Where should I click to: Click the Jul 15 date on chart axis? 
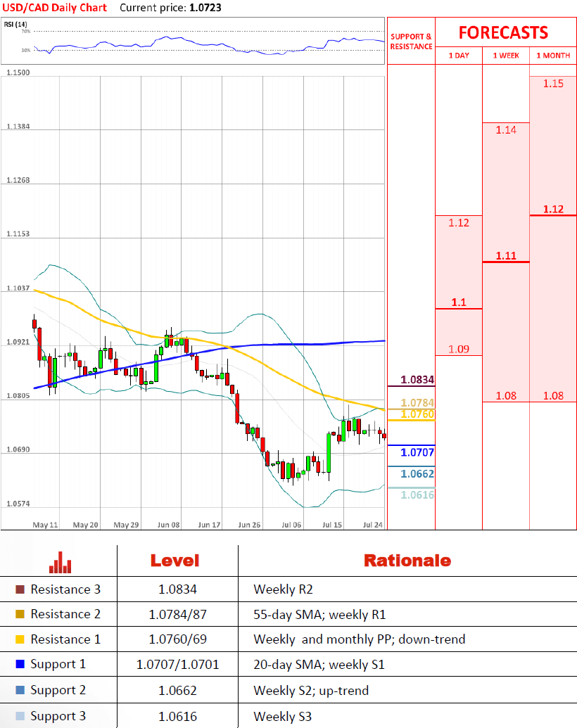click(332, 525)
